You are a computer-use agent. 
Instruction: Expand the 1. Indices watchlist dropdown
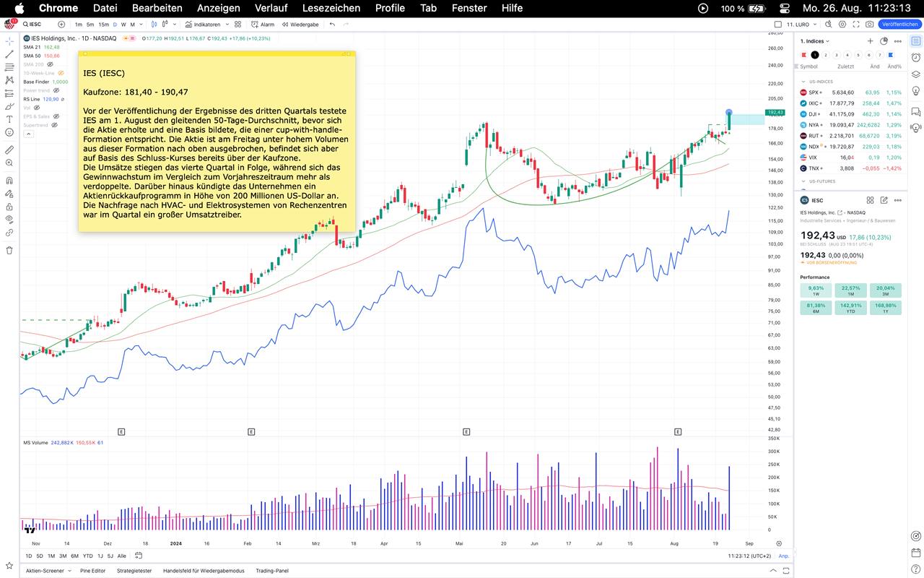click(x=815, y=41)
